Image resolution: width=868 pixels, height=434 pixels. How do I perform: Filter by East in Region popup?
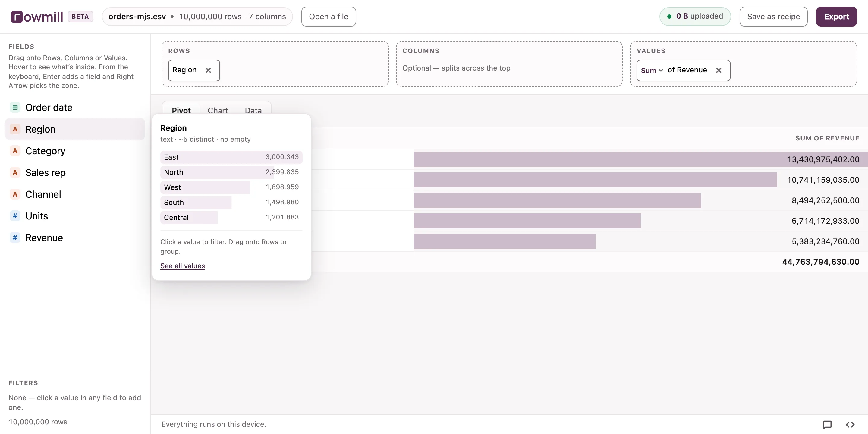tap(231, 157)
